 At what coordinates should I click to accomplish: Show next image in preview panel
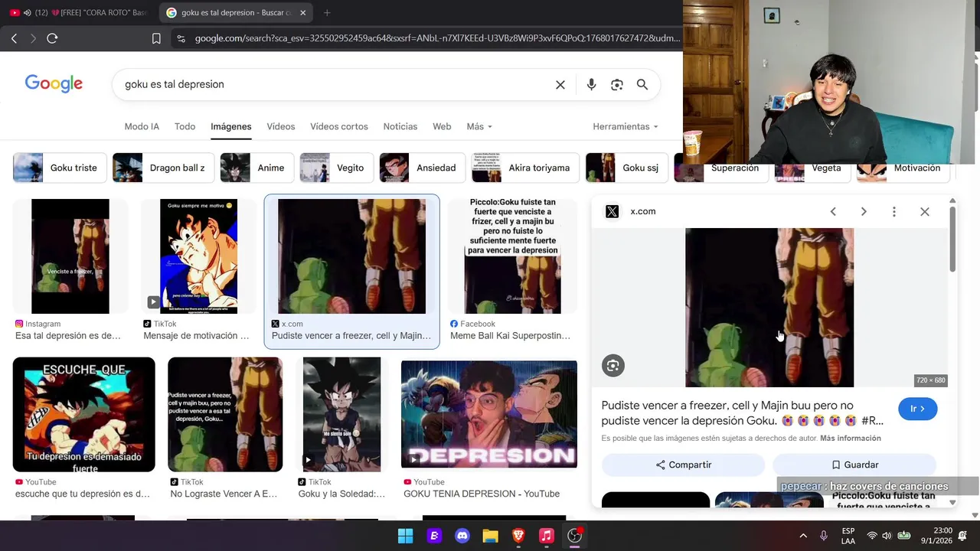[864, 212]
